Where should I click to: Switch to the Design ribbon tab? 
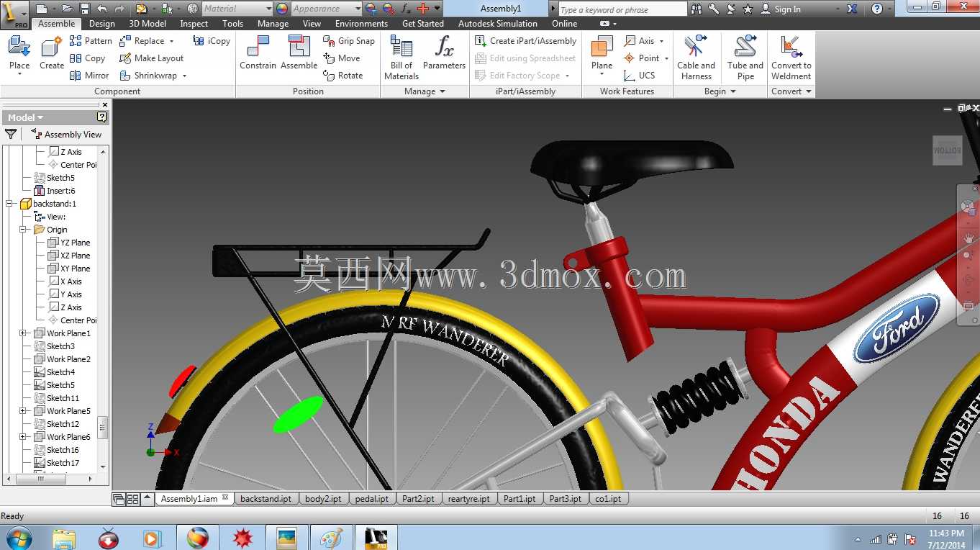(102, 24)
